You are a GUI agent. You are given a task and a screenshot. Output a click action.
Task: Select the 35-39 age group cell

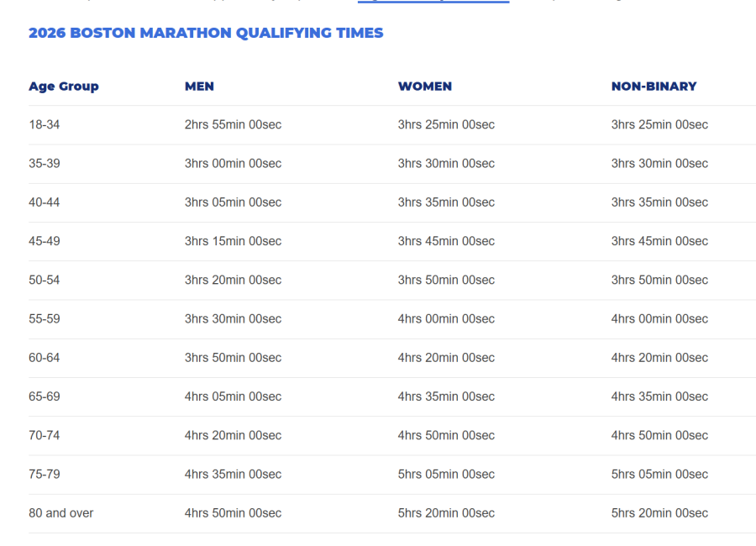point(45,164)
